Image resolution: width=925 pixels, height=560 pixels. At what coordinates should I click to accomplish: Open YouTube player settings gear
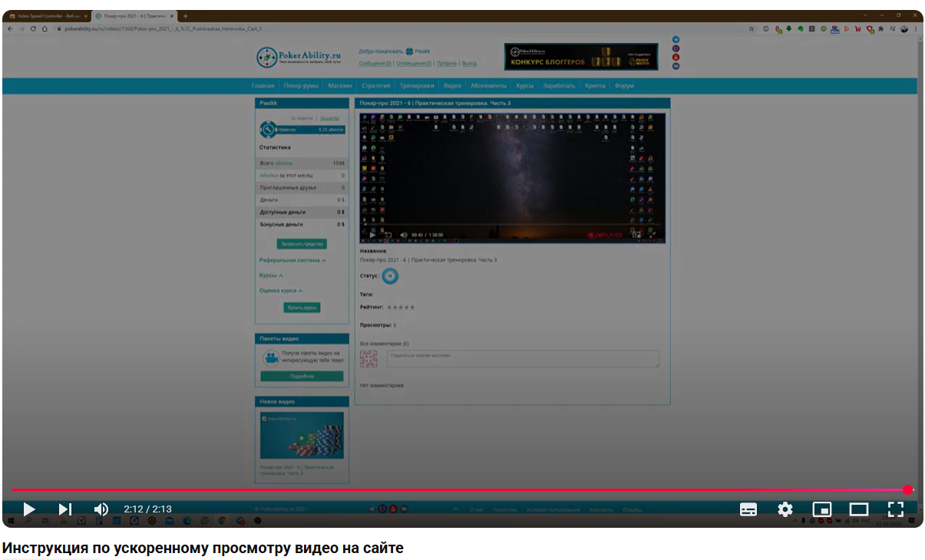(x=785, y=509)
